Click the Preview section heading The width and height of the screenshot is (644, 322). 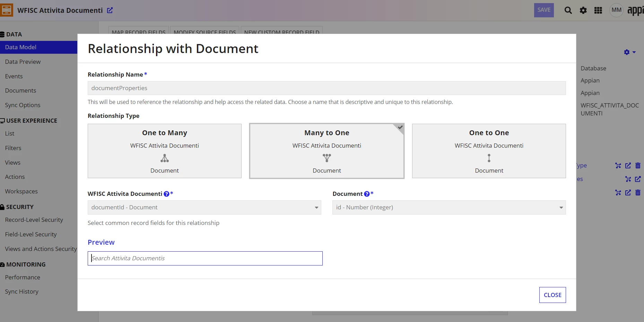(101, 242)
